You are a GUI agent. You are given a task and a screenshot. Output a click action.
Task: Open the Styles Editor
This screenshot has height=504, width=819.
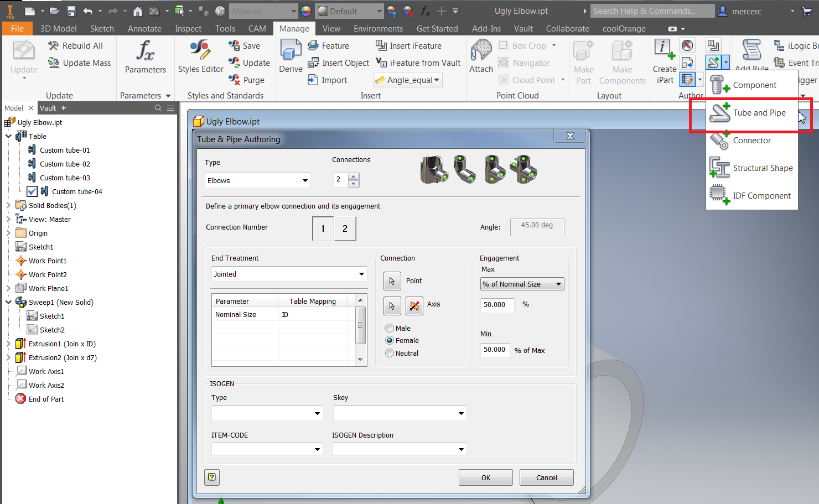[x=200, y=56]
